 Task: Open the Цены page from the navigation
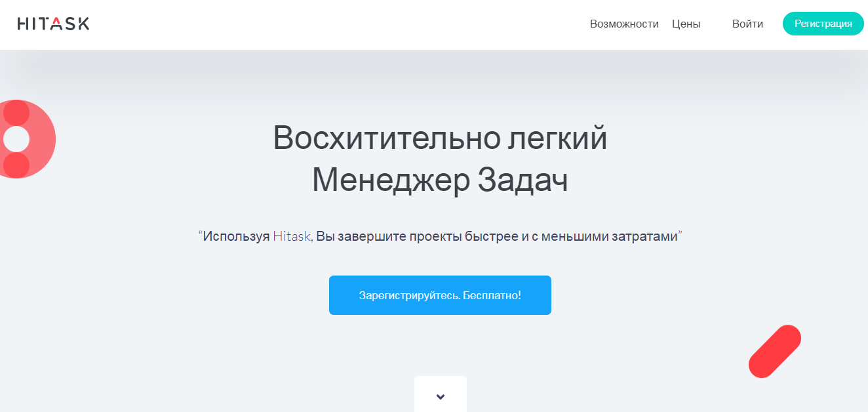coord(686,24)
